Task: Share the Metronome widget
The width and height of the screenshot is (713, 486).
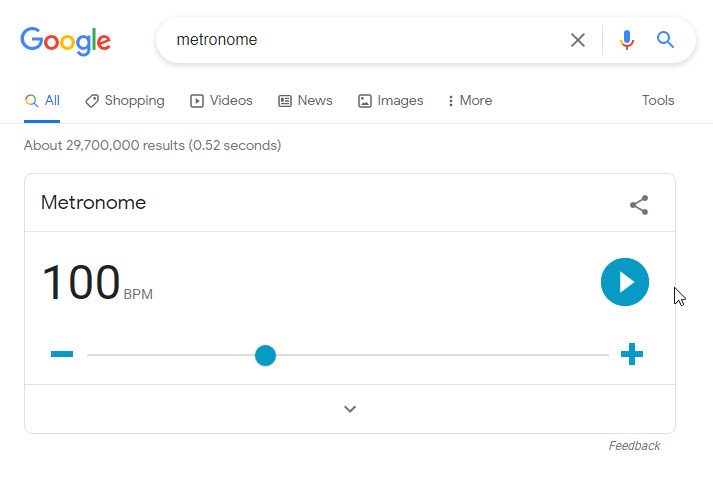Action: tap(639, 205)
